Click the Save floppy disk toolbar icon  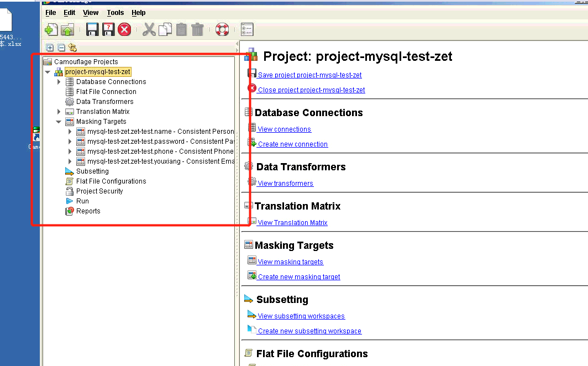point(92,29)
